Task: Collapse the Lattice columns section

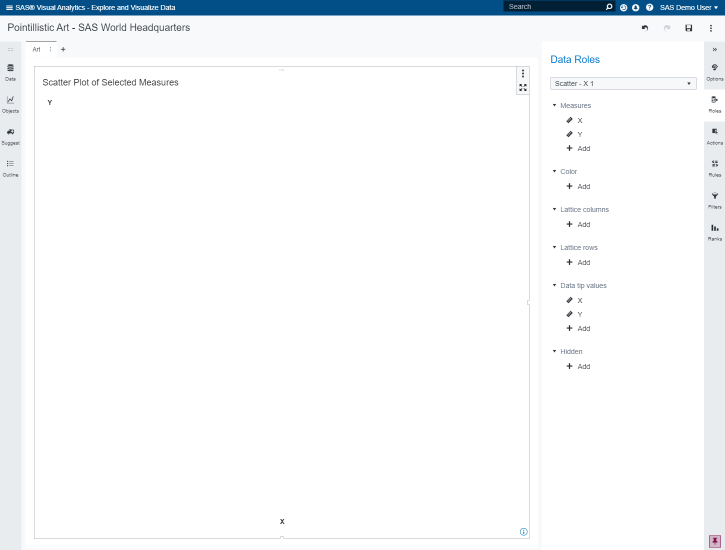Action: point(554,209)
